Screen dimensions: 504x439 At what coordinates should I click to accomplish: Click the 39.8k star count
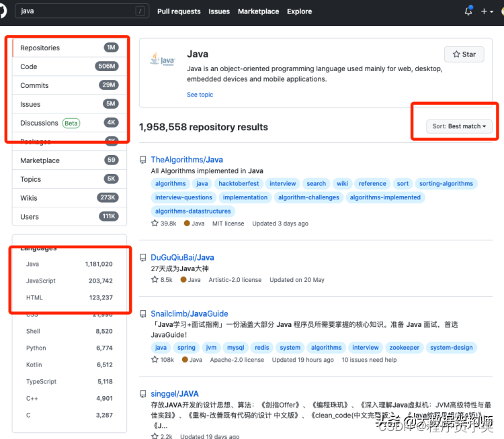(163, 224)
